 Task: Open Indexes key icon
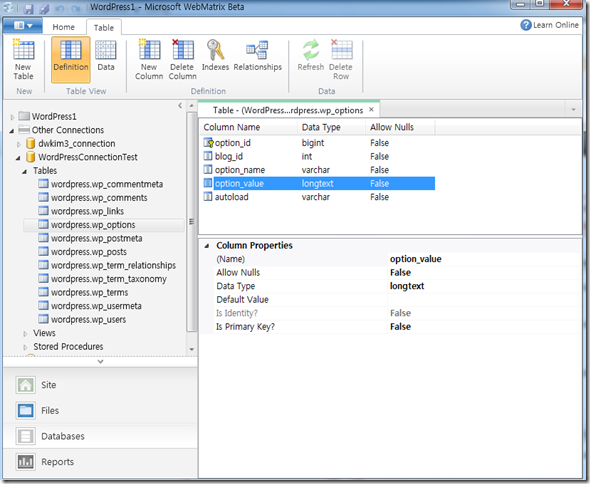point(215,56)
